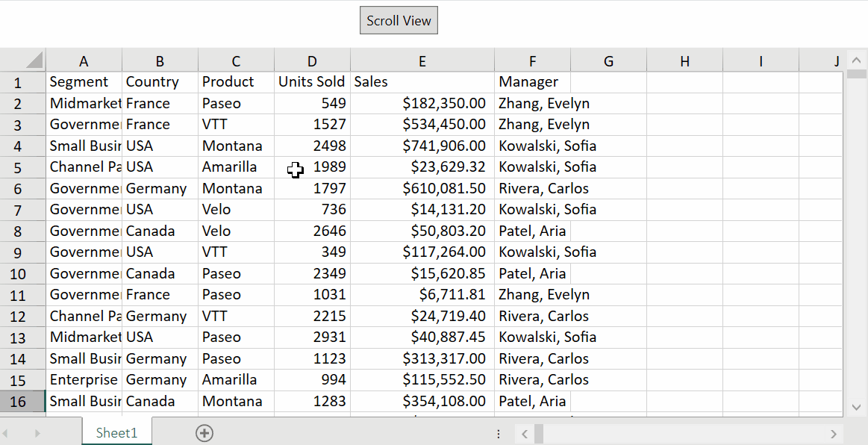The width and height of the screenshot is (868, 445).
Task: Select cell with $117,264.00
Action: pyautogui.click(x=422, y=252)
